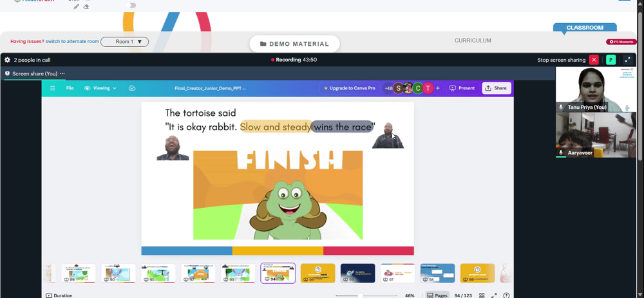The width and height of the screenshot is (644, 298).
Task: Click Aaryaveer's microphone icon
Action: click(x=561, y=153)
